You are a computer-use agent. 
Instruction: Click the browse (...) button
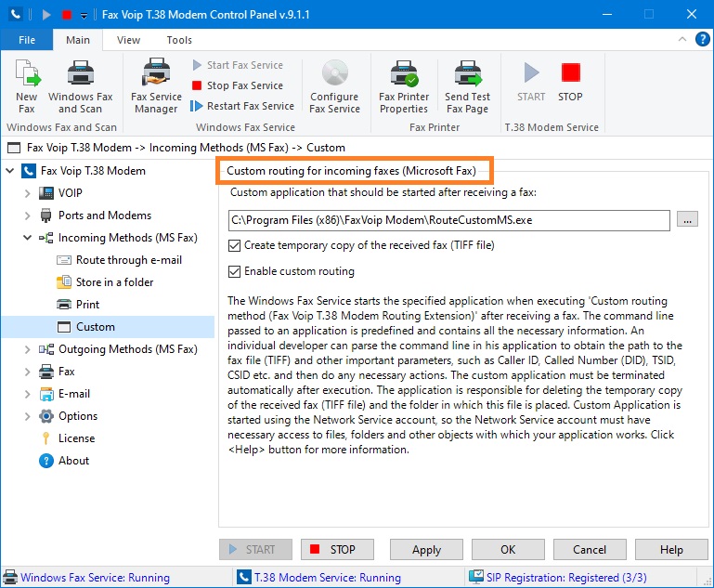click(687, 219)
